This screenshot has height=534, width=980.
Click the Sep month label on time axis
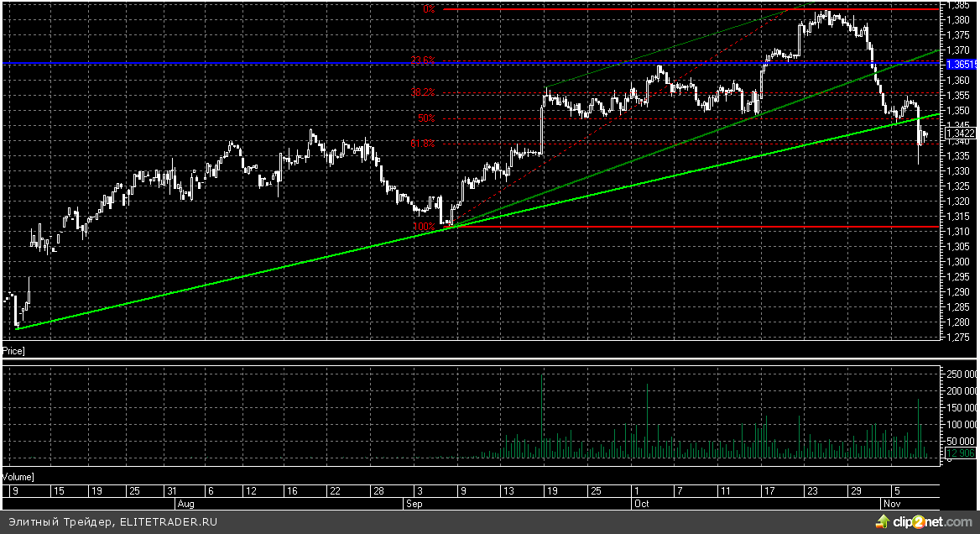pyautogui.click(x=414, y=504)
